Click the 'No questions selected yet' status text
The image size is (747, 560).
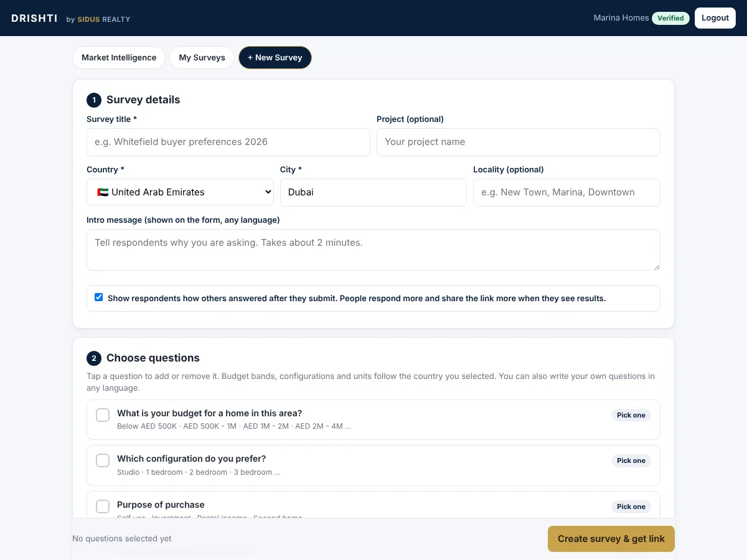point(122,539)
